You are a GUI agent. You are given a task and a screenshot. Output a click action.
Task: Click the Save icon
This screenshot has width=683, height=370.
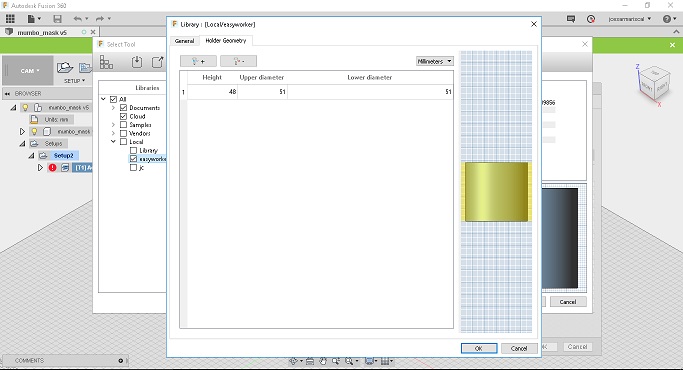[57, 19]
